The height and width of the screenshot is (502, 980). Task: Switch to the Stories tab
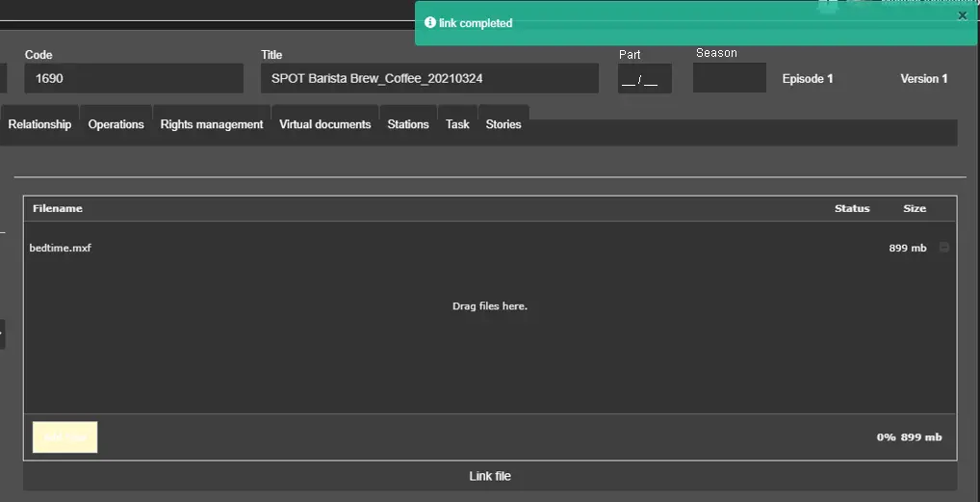pos(503,124)
